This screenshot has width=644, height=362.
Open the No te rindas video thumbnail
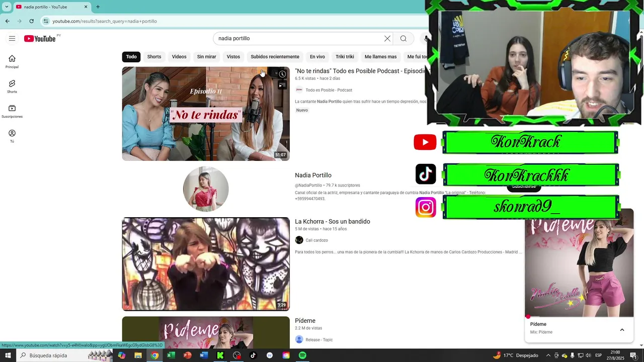(206, 114)
